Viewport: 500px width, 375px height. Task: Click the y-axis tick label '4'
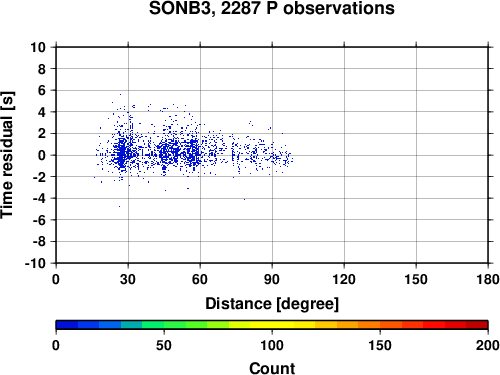coord(42,112)
